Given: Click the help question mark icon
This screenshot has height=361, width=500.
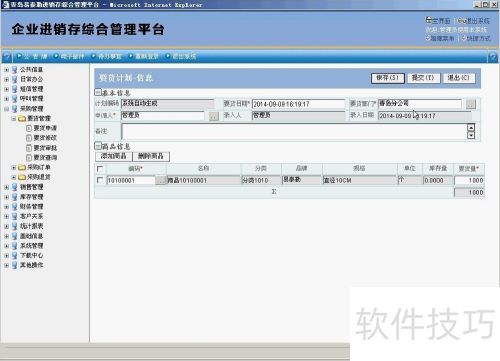Looking at the screenshot, I should click(493, 57).
